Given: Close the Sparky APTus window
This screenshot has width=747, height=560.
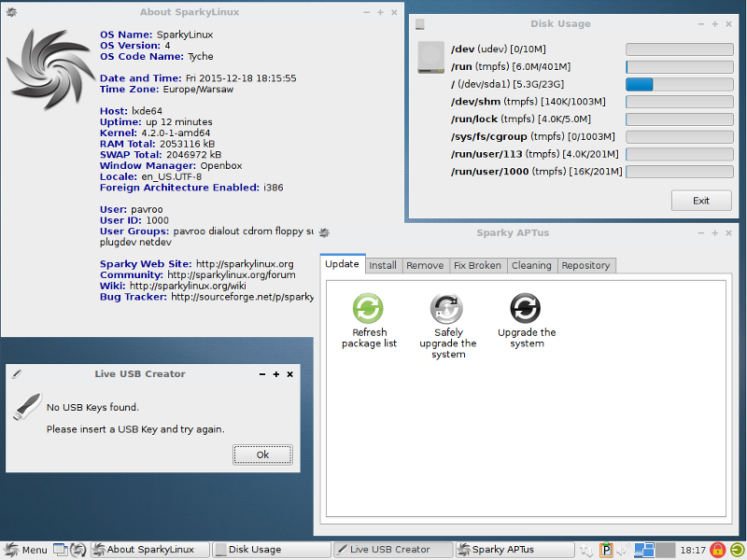Looking at the screenshot, I should point(728,232).
